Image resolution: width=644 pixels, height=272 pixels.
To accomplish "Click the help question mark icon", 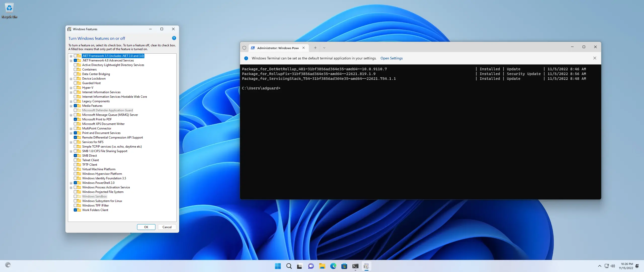I will [x=174, y=38].
